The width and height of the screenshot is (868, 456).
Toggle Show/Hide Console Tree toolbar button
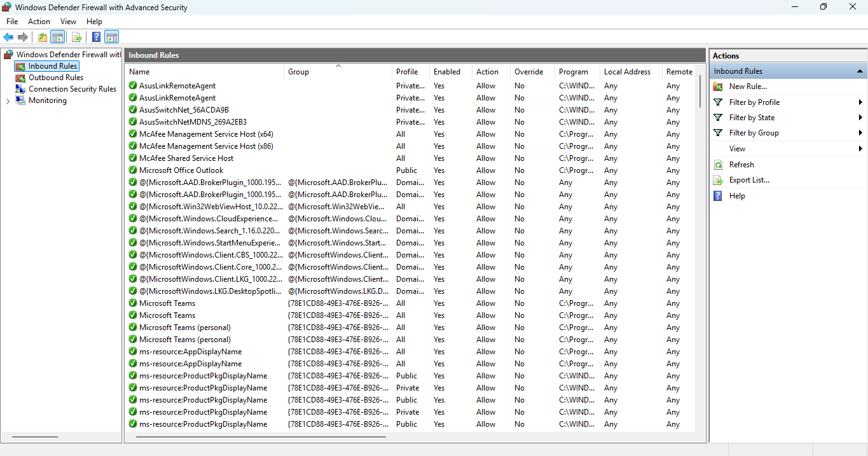58,37
